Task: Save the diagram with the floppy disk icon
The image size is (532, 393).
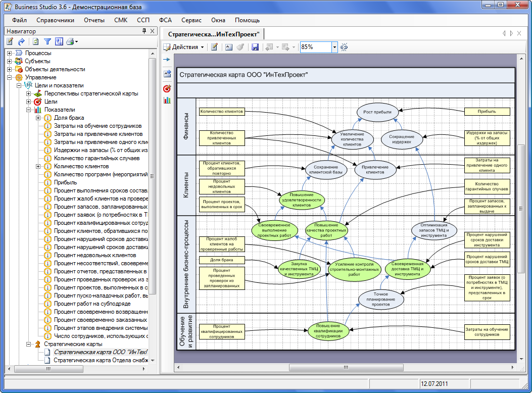Action: tap(255, 47)
